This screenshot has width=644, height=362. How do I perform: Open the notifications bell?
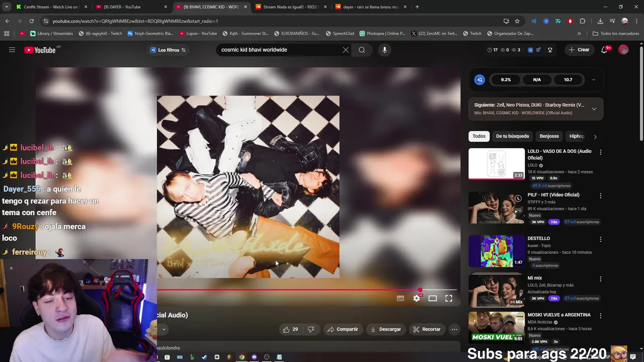[604, 50]
